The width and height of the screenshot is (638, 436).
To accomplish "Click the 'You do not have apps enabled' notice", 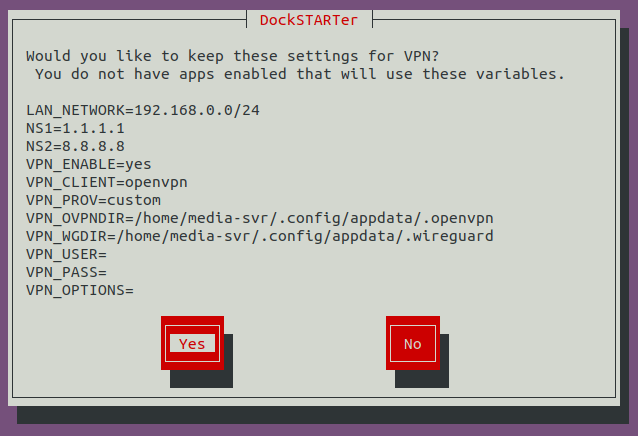I will coord(300,74).
